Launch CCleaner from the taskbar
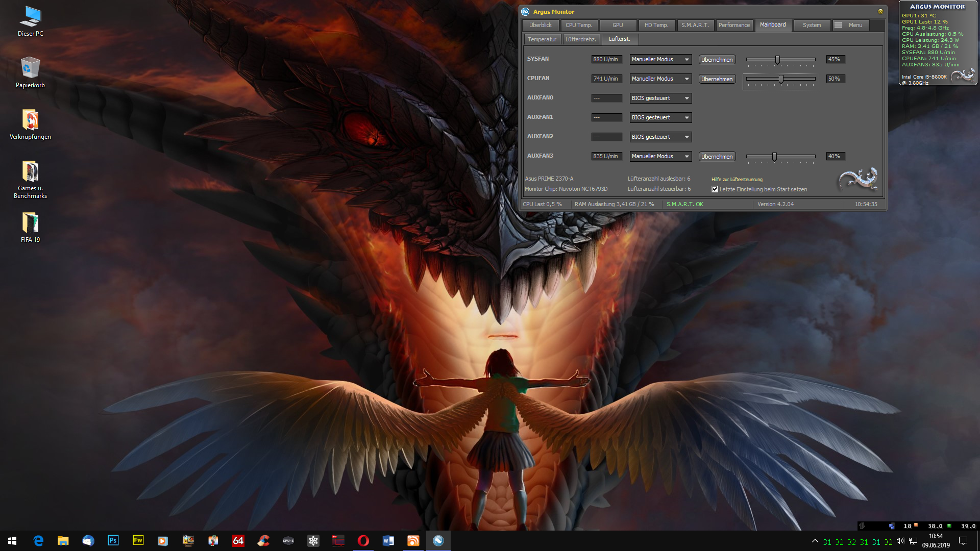Image resolution: width=980 pixels, height=551 pixels. pos(263,541)
